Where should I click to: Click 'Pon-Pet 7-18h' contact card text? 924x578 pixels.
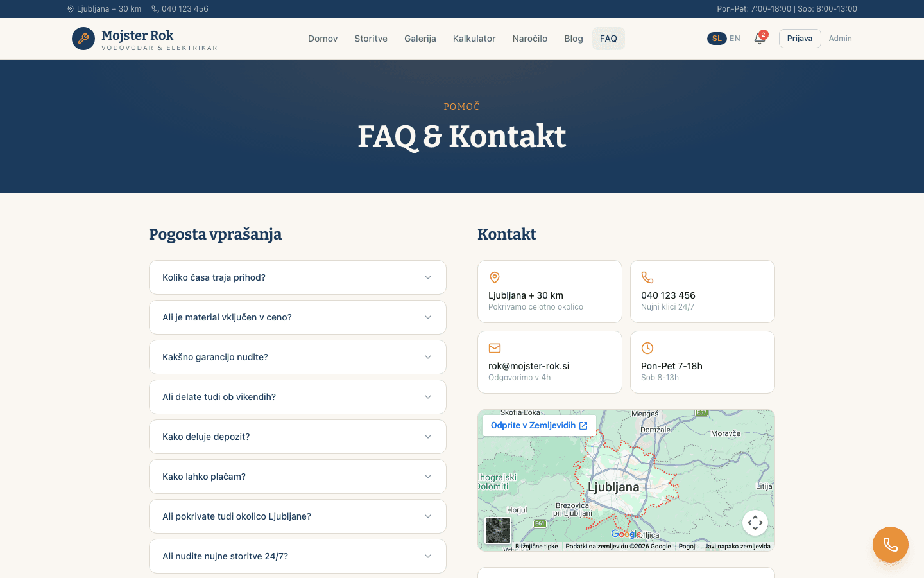pos(672,366)
